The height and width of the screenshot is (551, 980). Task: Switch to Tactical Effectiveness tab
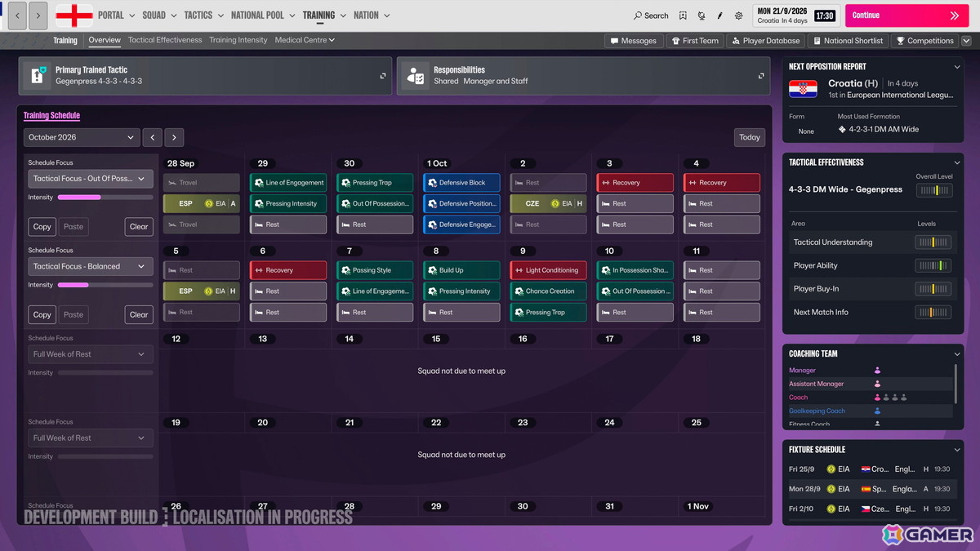(165, 40)
